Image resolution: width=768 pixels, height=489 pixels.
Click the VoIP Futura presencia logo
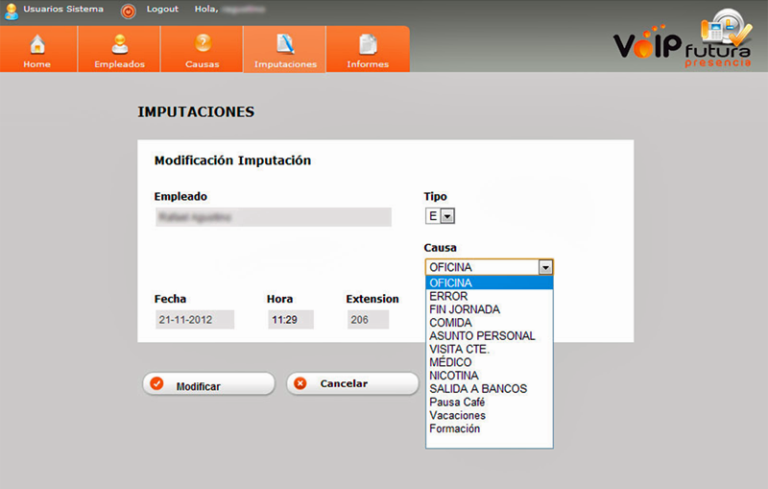682,43
